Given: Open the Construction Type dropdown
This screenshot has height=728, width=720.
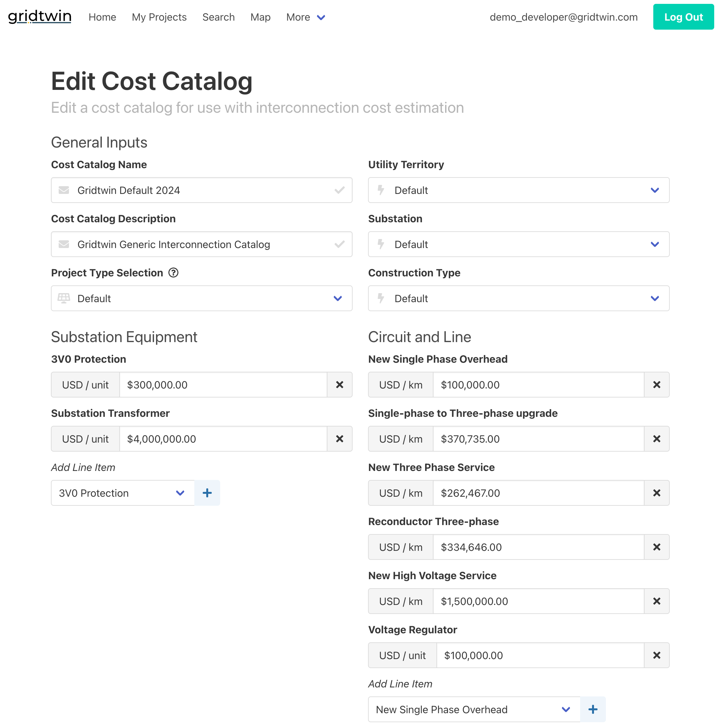Looking at the screenshot, I should pyautogui.click(x=655, y=298).
